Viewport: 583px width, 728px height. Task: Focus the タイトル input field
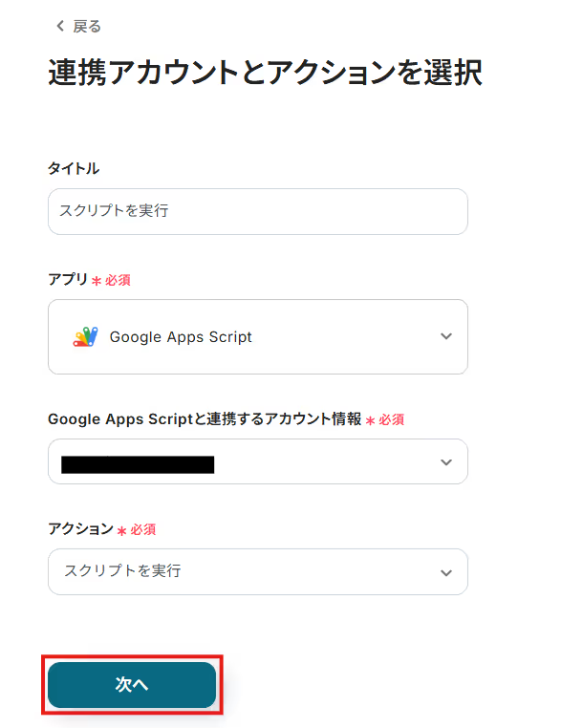click(257, 211)
